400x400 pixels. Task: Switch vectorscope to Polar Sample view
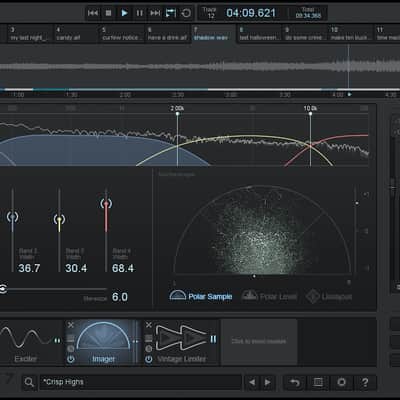[x=201, y=296]
